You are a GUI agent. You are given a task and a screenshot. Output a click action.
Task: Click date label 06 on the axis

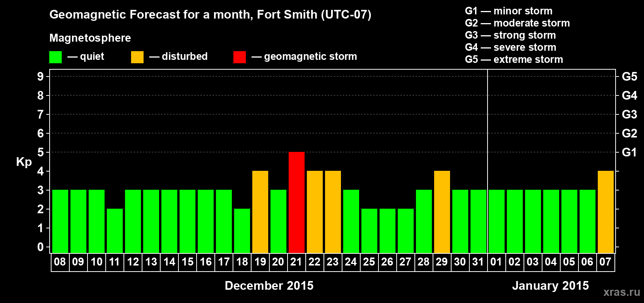(587, 262)
